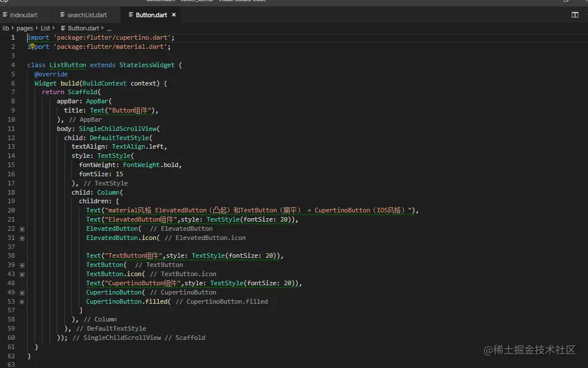This screenshot has width=588, height=368.
Task: Click AppBar( on the appBar line
Action: coord(99,101)
